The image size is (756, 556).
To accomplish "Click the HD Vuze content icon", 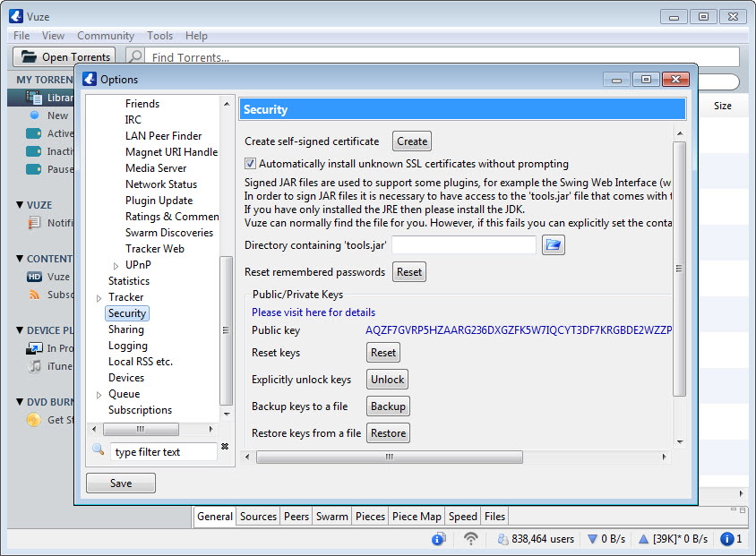I will (35, 277).
